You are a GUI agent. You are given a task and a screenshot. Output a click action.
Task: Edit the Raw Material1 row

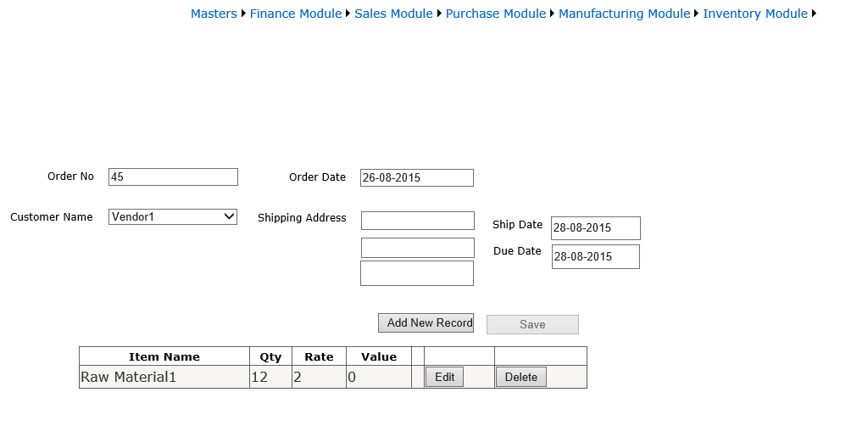444,378
